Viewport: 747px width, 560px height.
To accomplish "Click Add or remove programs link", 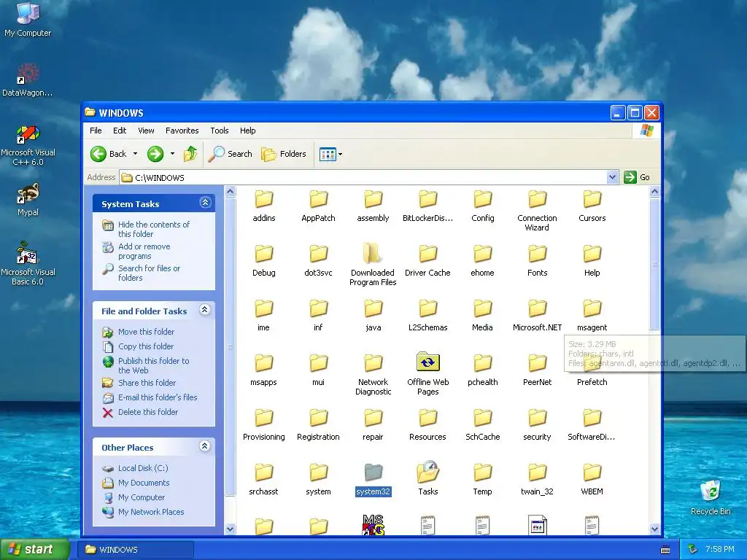I will pyautogui.click(x=144, y=251).
